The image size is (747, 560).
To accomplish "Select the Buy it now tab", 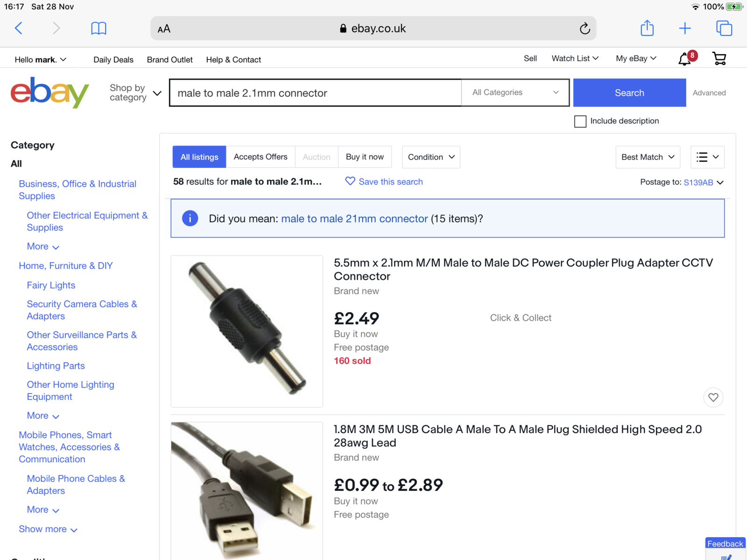I will coord(365,157).
